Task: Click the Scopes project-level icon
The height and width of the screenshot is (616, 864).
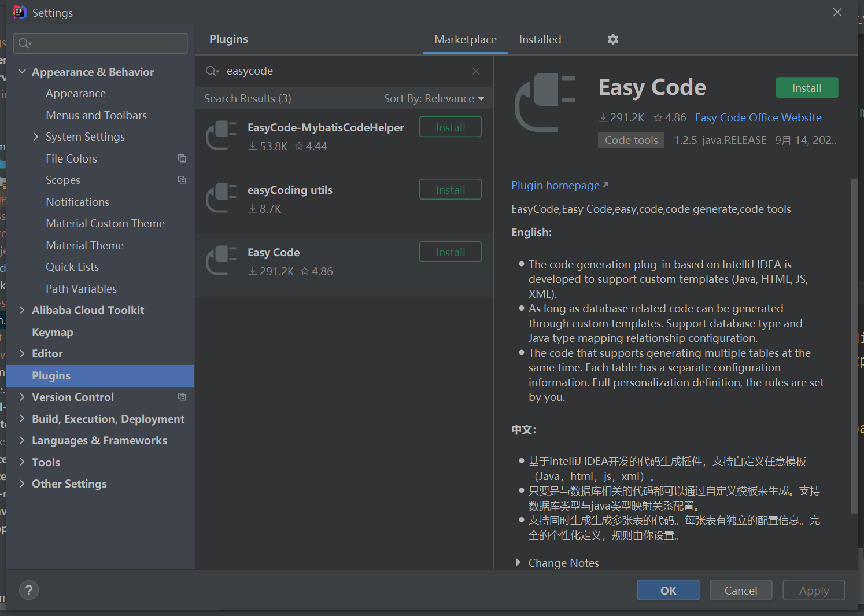Action: point(182,180)
